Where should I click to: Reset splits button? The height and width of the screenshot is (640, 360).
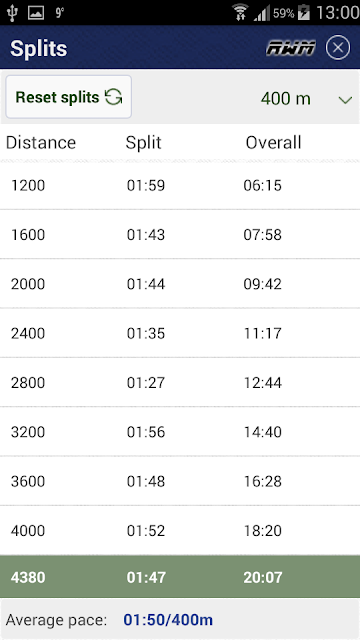coord(69,97)
